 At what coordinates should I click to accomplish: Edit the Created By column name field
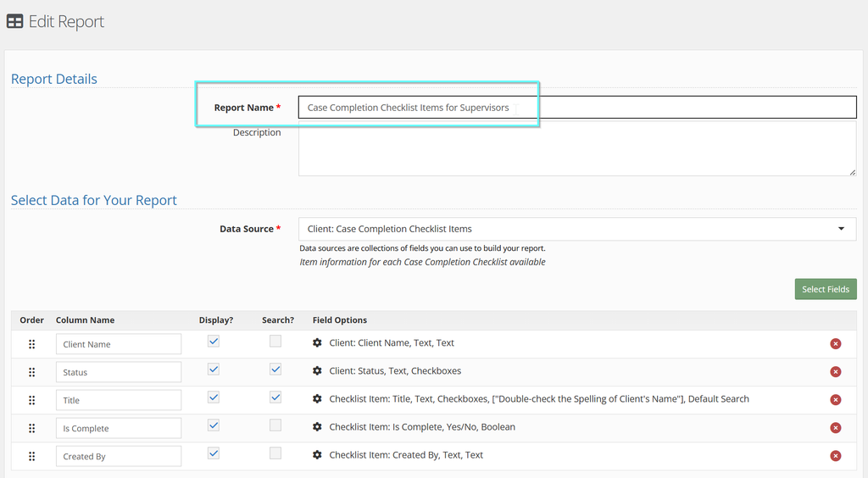pyautogui.click(x=119, y=457)
